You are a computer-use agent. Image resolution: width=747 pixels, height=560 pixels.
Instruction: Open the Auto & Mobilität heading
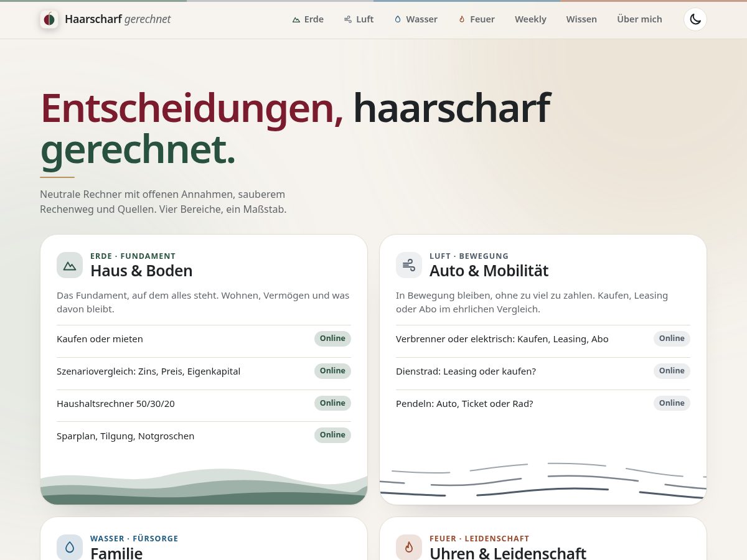pyautogui.click(x=489, y=271)
